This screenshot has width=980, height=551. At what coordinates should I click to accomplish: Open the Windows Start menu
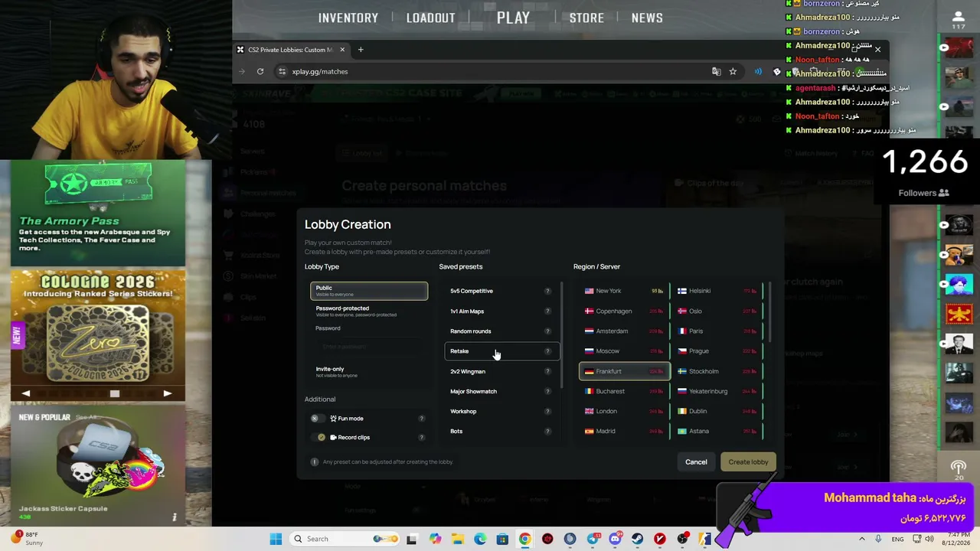coord(276,539)
